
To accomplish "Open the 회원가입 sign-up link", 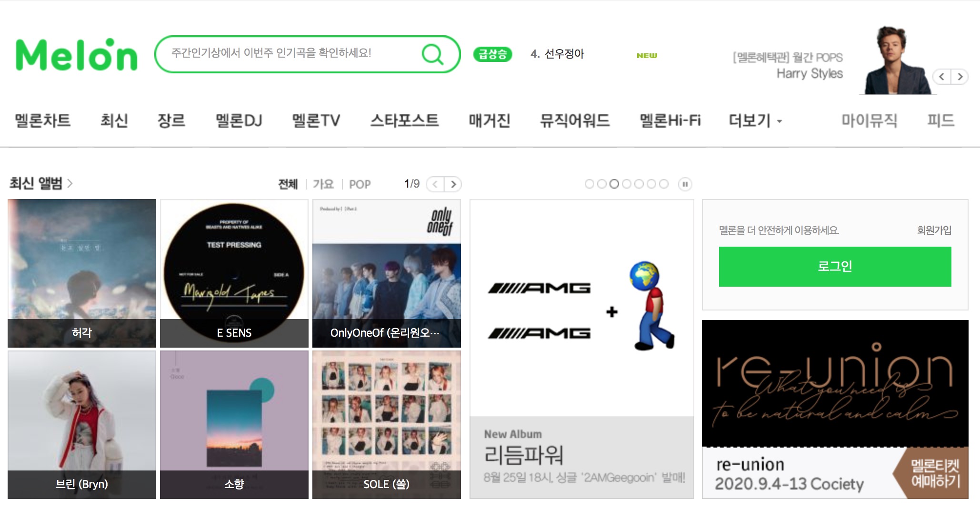I will tap(934, 230).
